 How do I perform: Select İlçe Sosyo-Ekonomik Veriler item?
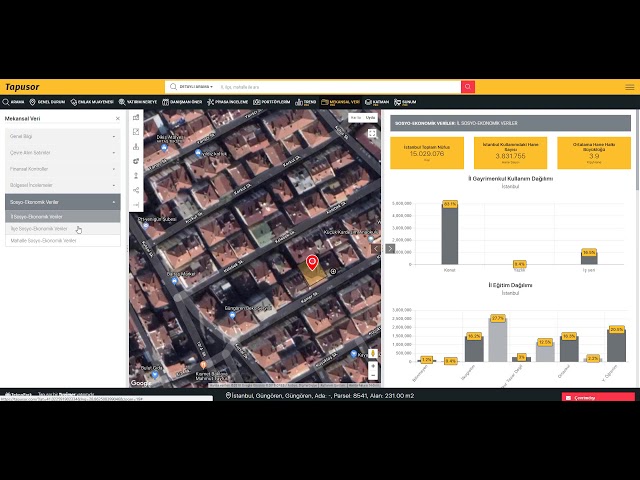coord(62,229)
